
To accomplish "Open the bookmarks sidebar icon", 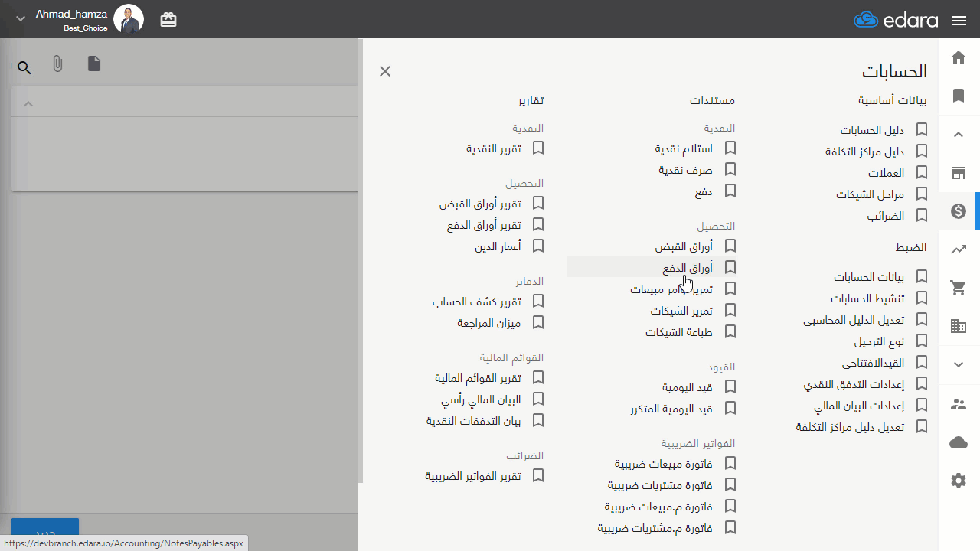I will (959, 96).
